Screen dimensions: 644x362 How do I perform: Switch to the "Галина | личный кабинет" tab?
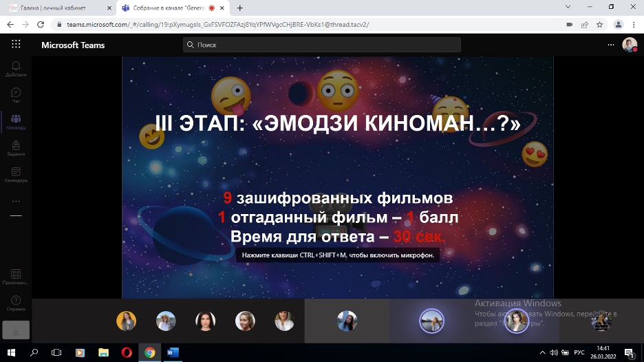coord(59,8)
